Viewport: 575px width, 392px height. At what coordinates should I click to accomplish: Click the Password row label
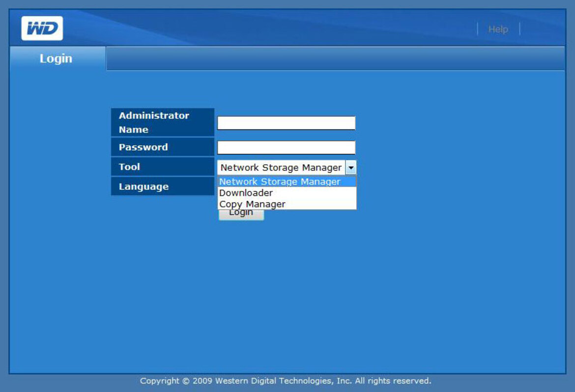click(x=143, y=147)
